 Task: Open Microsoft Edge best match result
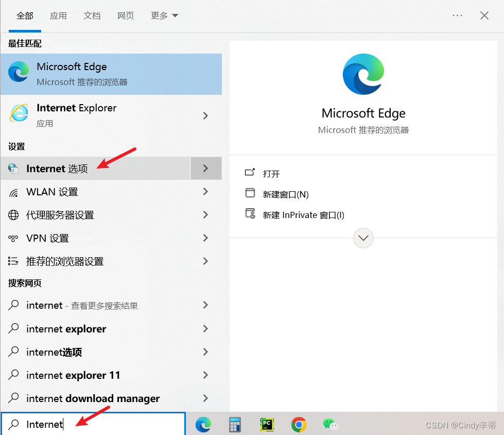click(x=111, y=74)
